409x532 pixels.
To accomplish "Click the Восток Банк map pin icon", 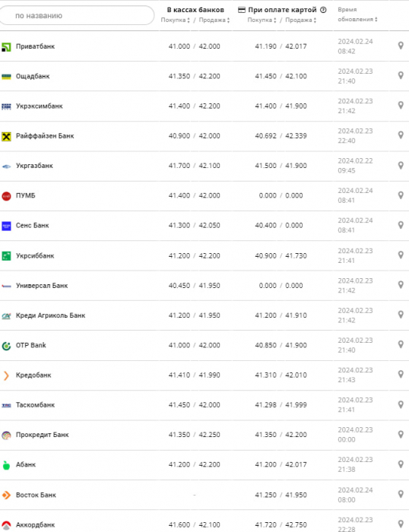I will [x=401, y=494].
